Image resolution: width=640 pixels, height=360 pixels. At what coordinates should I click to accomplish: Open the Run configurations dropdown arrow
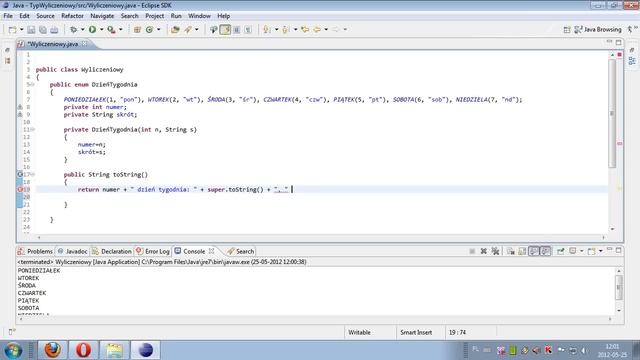click(102, 30)
